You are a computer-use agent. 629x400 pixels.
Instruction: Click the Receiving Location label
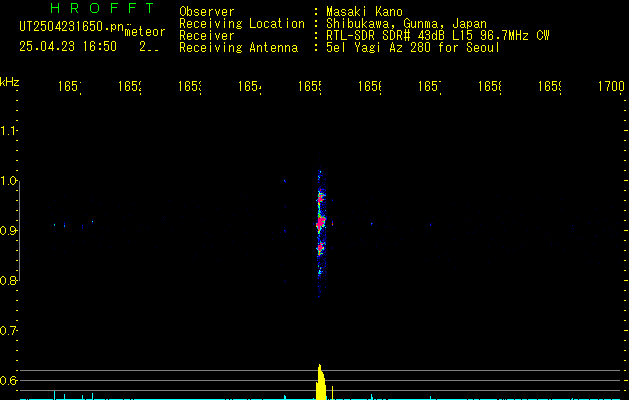(x=242, y=24)
